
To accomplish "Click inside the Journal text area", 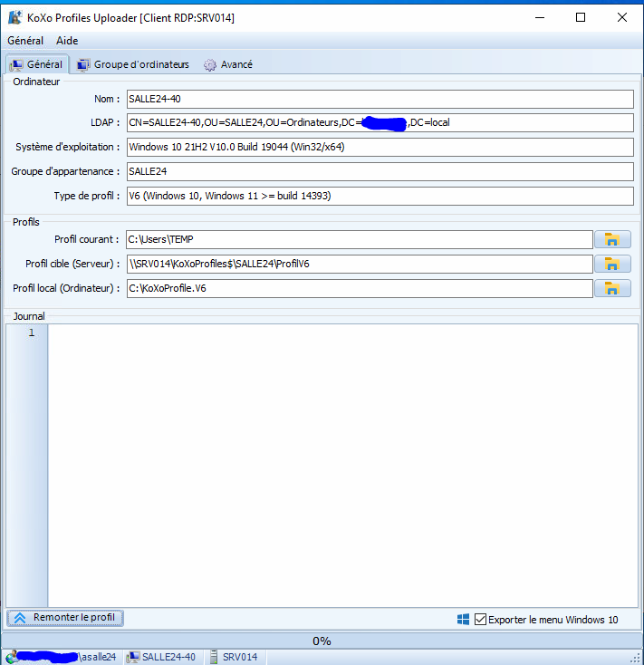I will [x=342, y=466].
